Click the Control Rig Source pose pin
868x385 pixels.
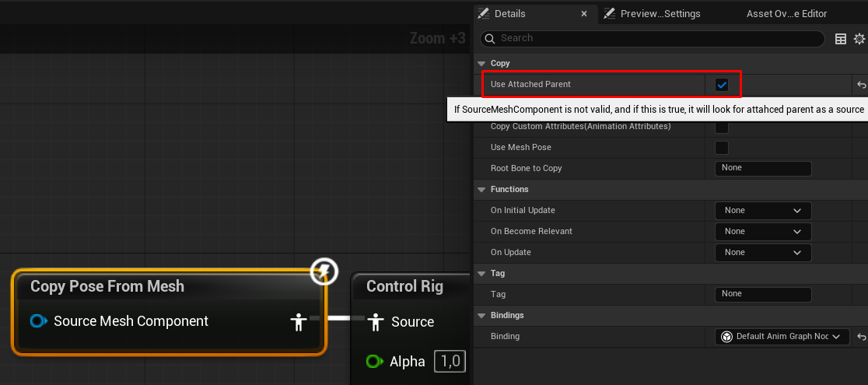click(376, 322)
